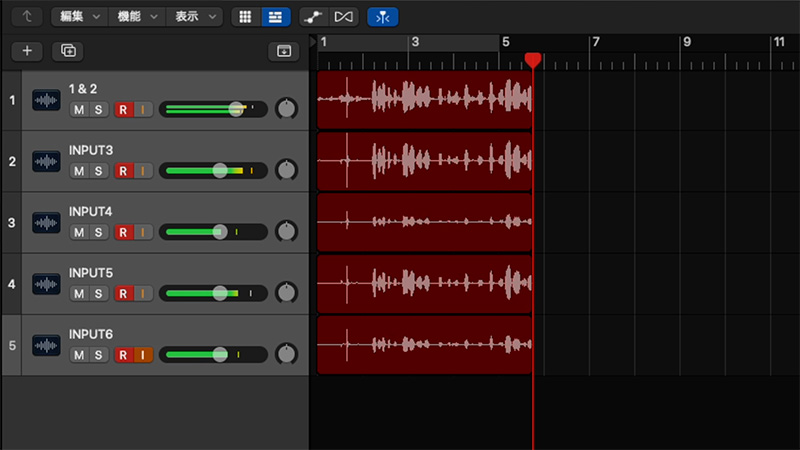
Task: Select the recording region on 1 & 2 track
Action: [x=424, y=99]
